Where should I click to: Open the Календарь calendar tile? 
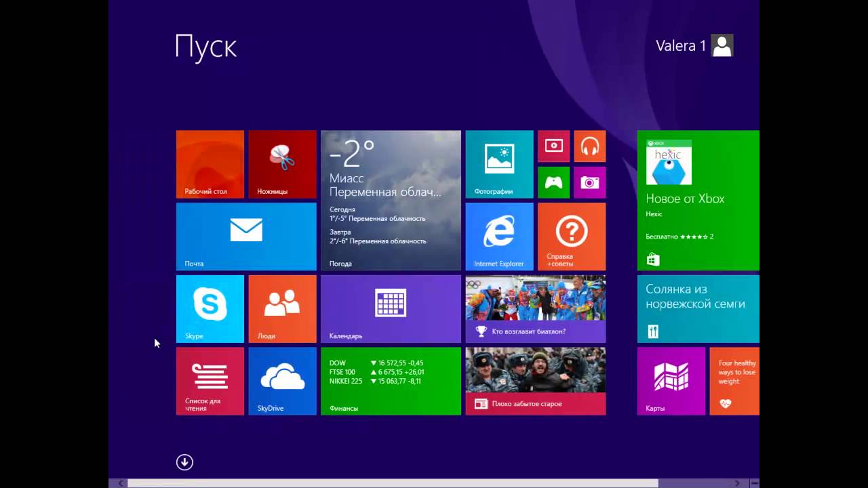pos(391,309)
